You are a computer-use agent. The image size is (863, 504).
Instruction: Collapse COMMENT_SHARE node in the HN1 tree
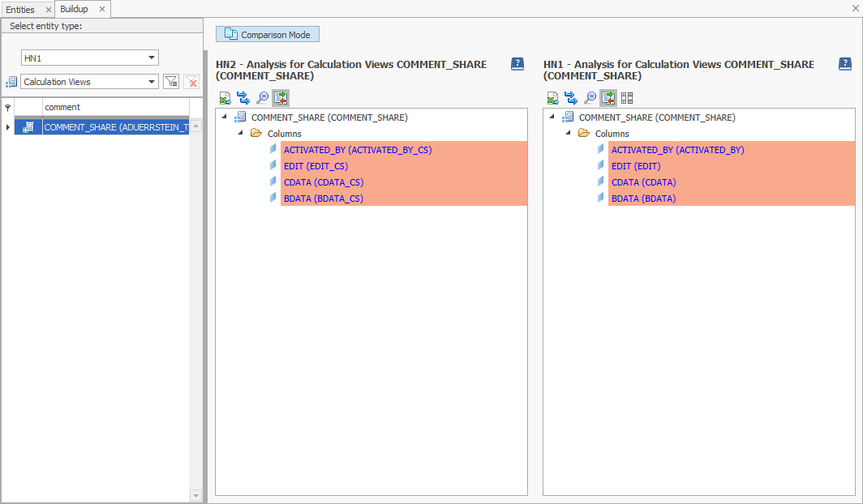click(550, 117)
